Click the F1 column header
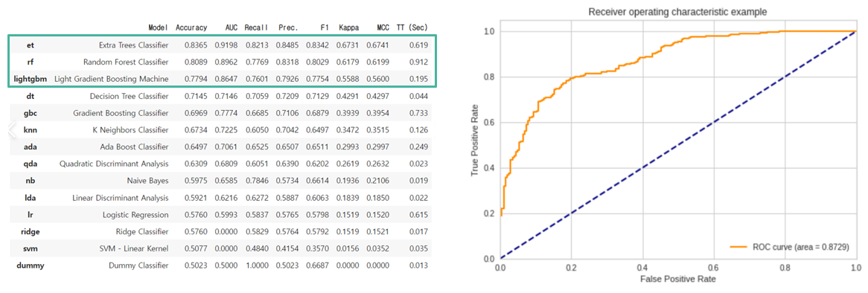Viewport: 868px width, 293px height. tap(325, 27)
